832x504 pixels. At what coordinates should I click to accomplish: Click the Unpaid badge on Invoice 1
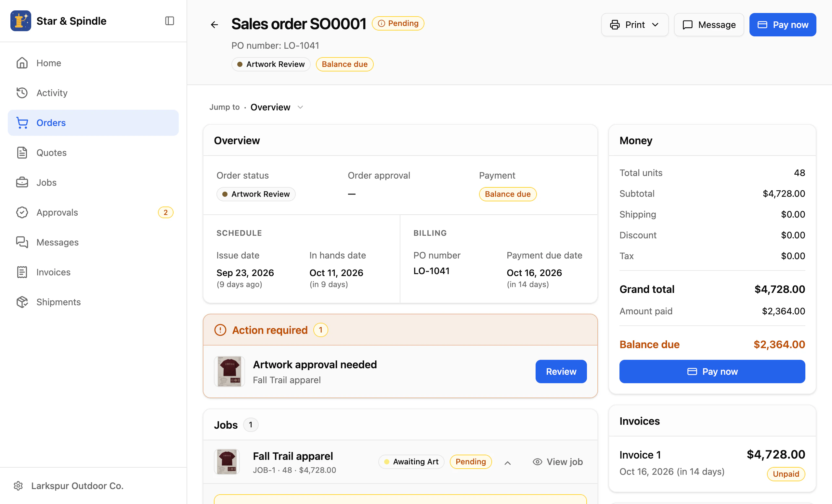(x=786, y=474)
